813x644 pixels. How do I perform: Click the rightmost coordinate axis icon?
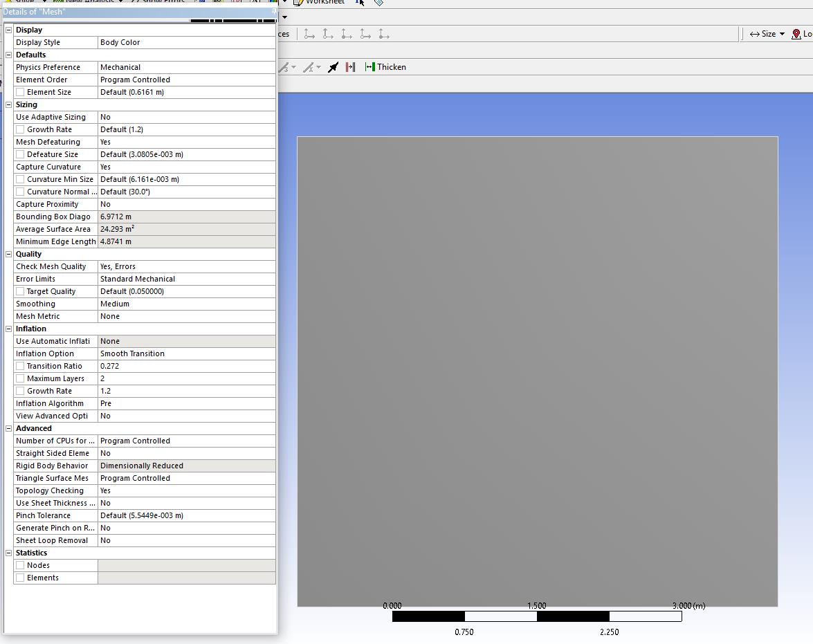coord(384,34)
